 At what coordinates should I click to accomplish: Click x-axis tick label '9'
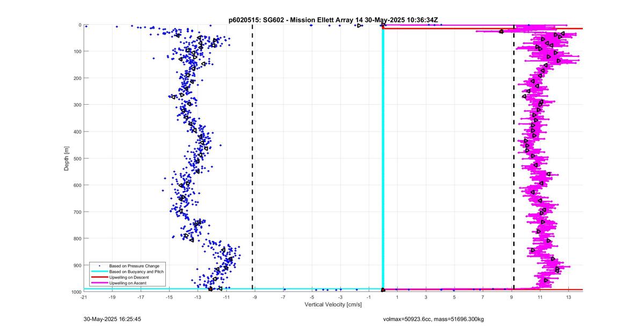click(x=511, y=296)
